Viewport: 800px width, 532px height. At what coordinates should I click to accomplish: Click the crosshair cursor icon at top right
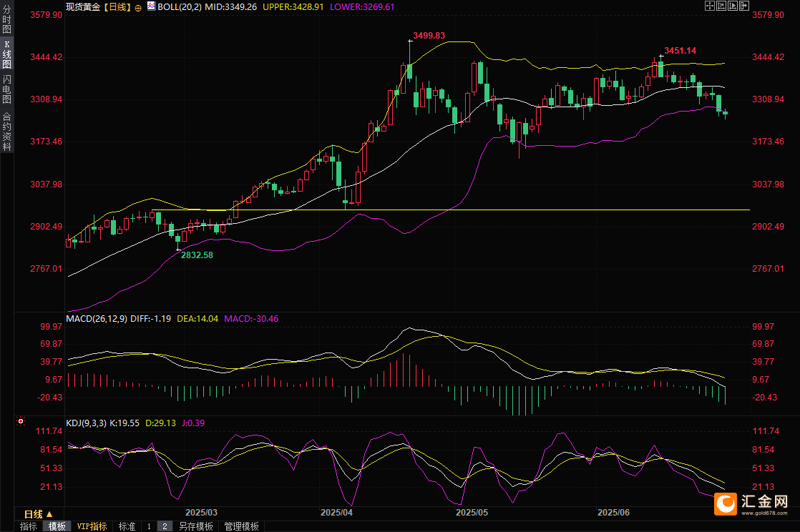pyautogui.click(x=709, y=6)
